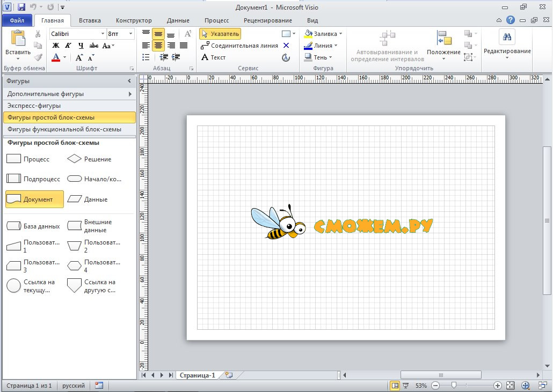Image resolution: width=553 pixels, height=392 pixels.
Task: Click the Send to back icon
Action: 468,46
